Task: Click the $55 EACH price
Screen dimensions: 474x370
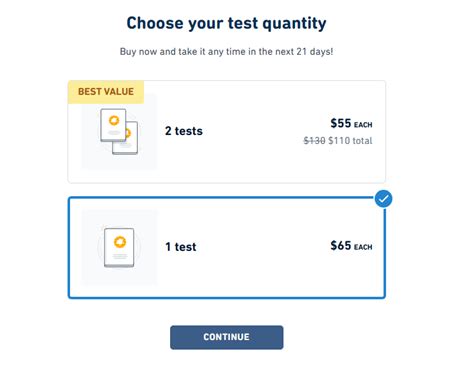Action: click(351, 123)
